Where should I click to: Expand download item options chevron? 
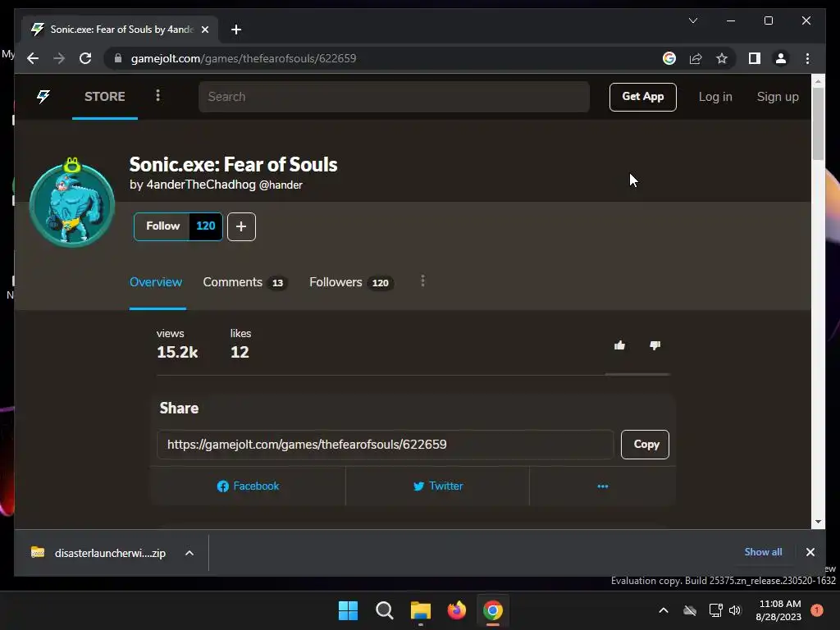coord(189,553)
